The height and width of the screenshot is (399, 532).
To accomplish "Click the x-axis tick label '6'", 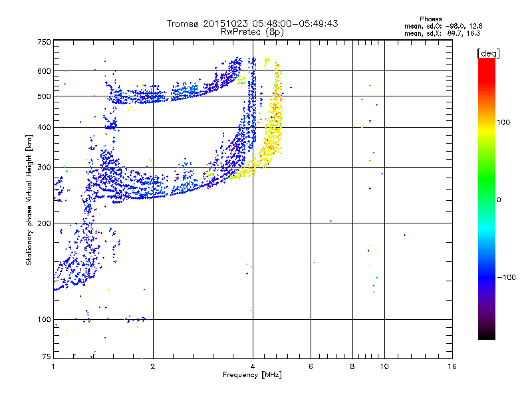I will click(311, 366).
